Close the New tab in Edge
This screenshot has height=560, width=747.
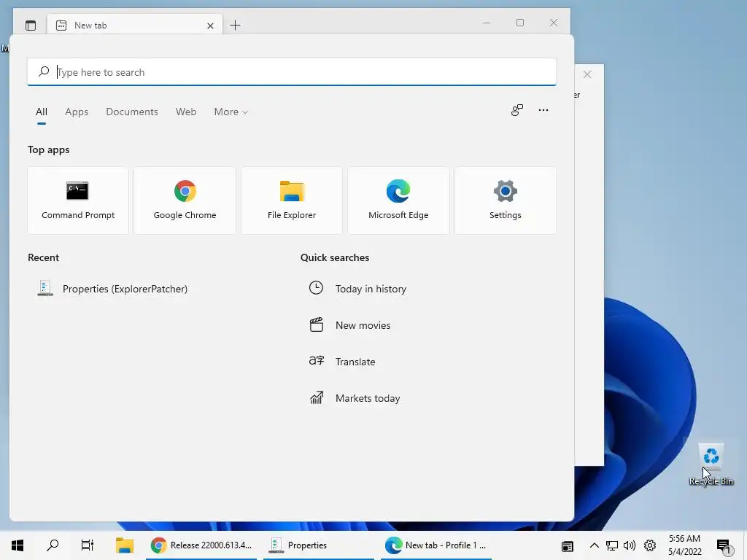[x=210, y=26]
